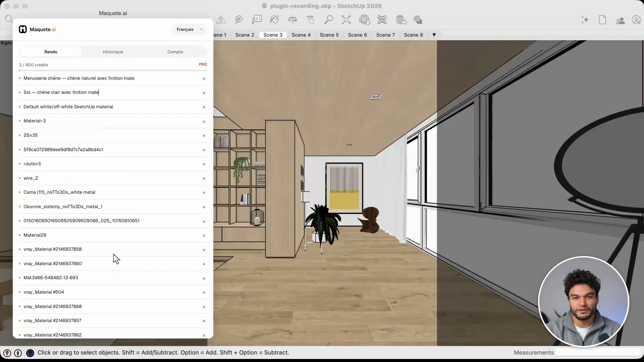
Task: Click the overlapping solids toolbar icon
Action: (x=418, y=20)
